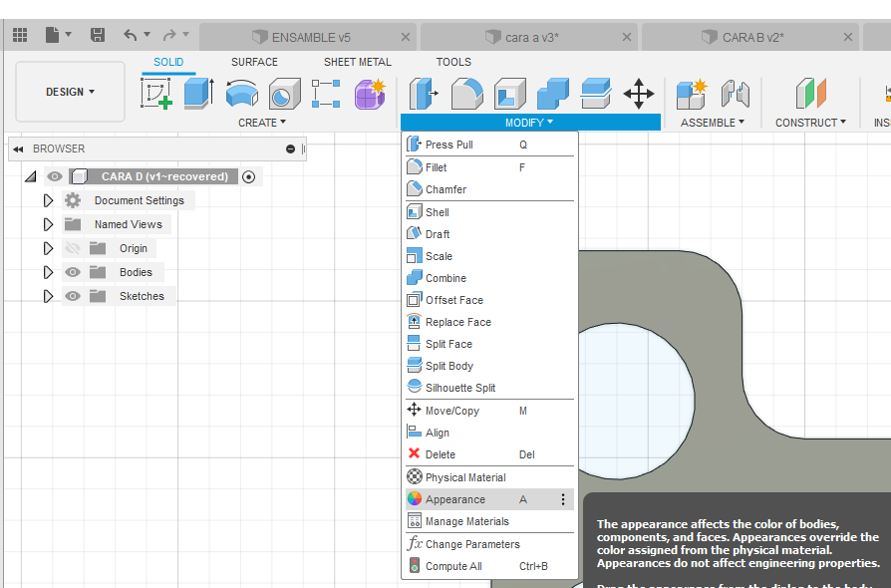
Task: Choose Draft from the MODIFY menu
Action: pyautogui.click(x=489, y=234)
